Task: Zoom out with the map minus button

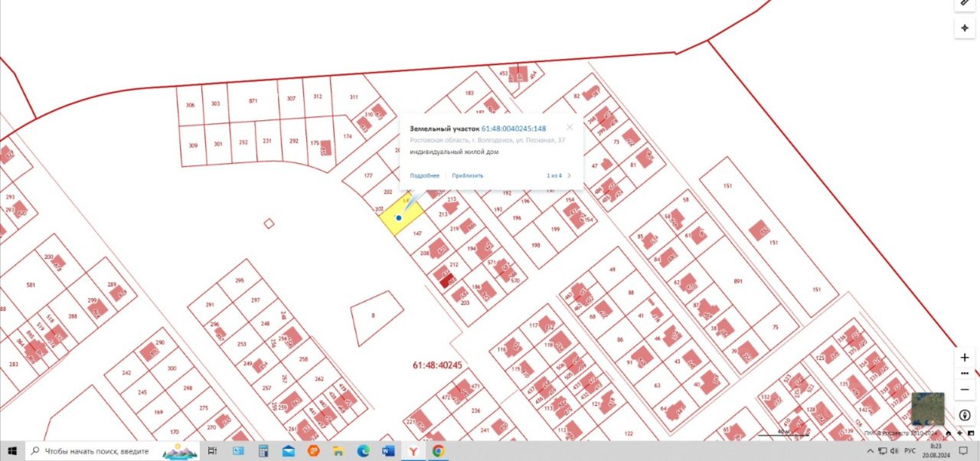Action: coord(965,388)
